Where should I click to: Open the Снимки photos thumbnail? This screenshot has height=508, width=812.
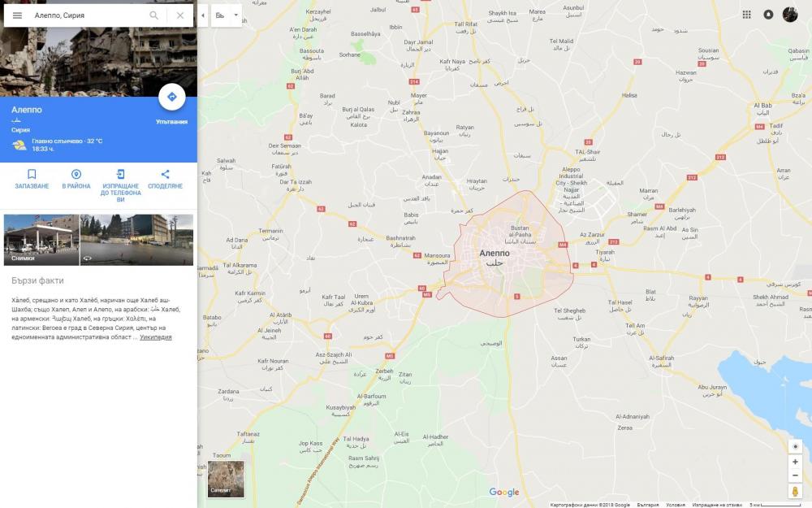(x=41, y=240)
